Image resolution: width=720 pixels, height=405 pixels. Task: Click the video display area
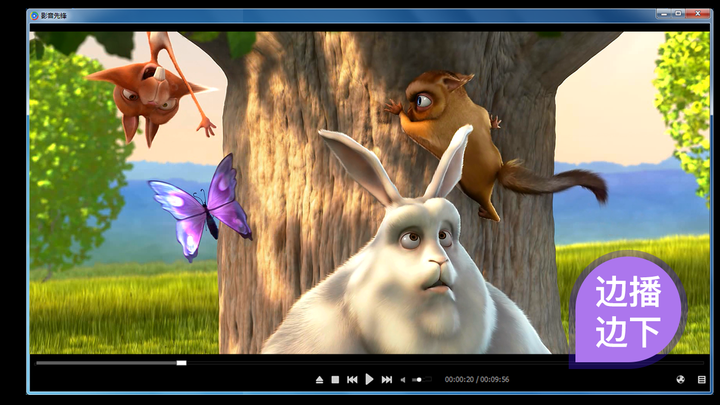pyautogui.click(x=369, y=192)
